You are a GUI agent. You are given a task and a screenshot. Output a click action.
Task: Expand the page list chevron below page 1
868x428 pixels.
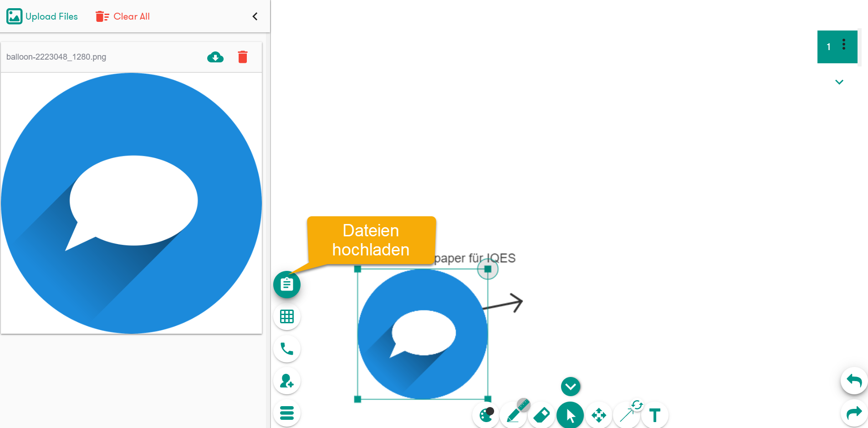839,82
